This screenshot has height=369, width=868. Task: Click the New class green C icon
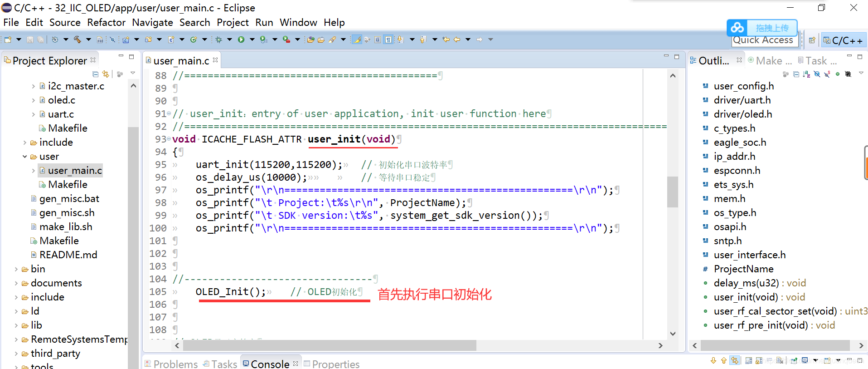(x=193, y=39)
